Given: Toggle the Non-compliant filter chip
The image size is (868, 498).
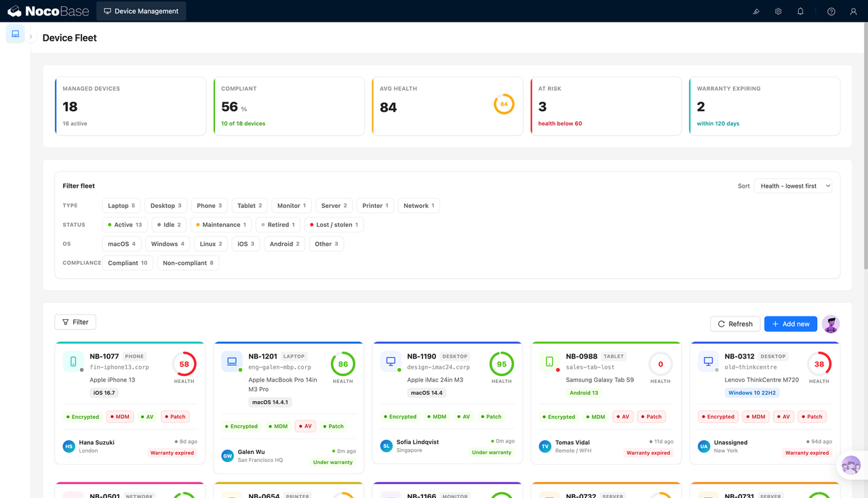Looking at the screenshot, I should tap(188, 263).
